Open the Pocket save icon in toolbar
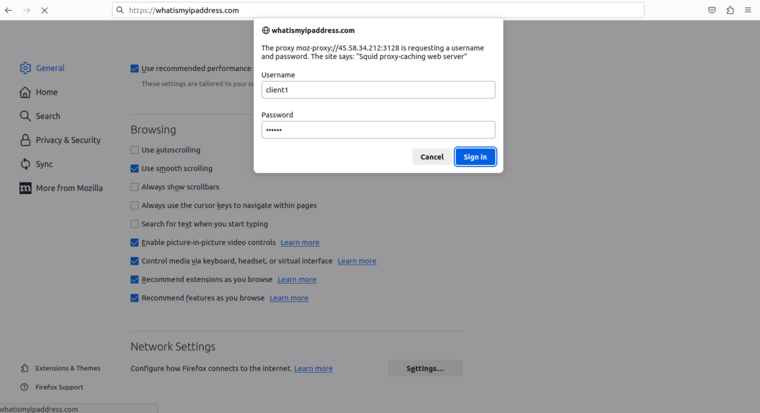Image resolution: width=760 pixels, height=413 pixels. [712, 10]
